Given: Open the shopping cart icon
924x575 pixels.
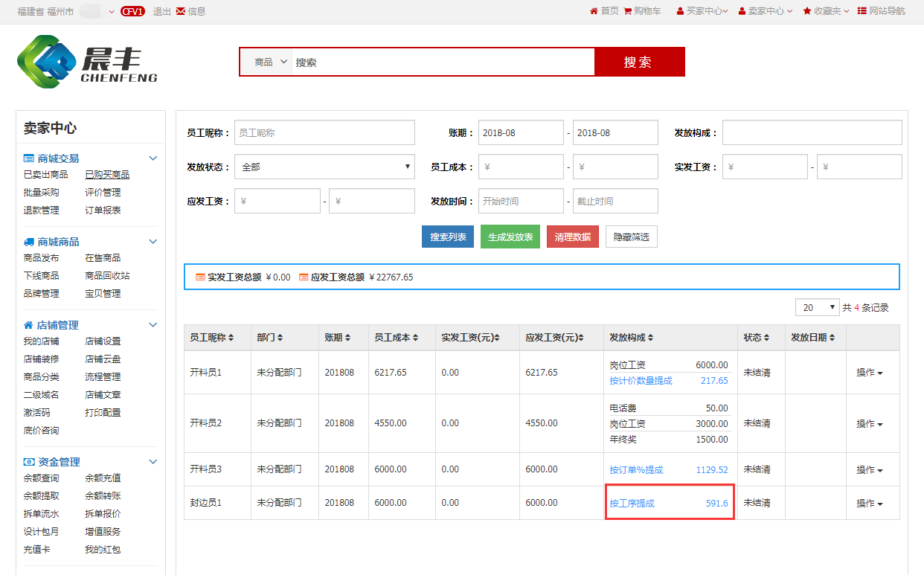Looking at the screenshot, I should click(x=627, y=11).
